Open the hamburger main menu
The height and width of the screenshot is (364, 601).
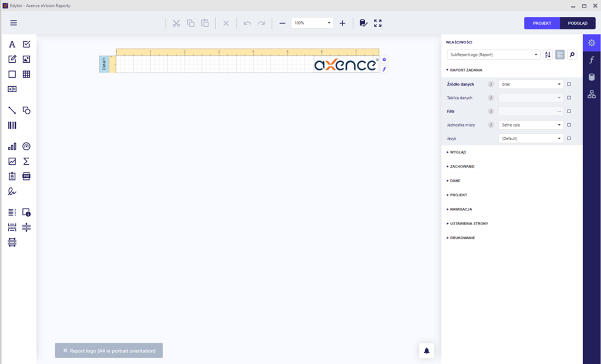click(14, 23)
